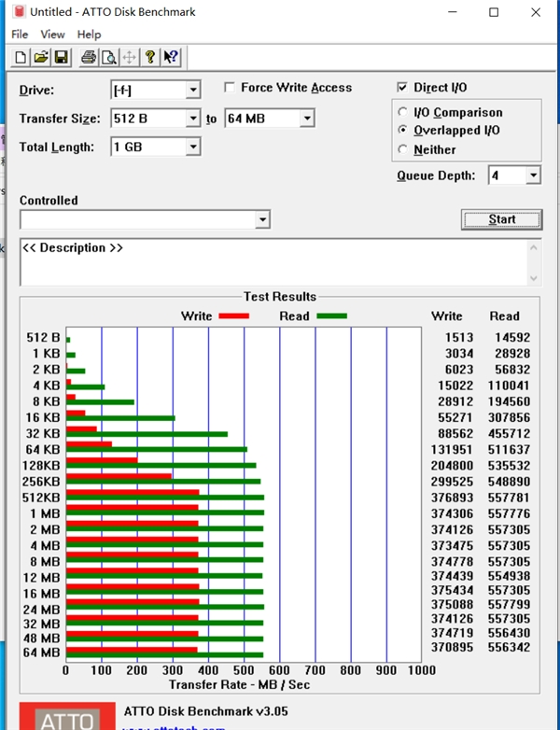Viewport: 560px width, 730px height.
Task: Open the Drive dropdown list
Action: (192, 91)
